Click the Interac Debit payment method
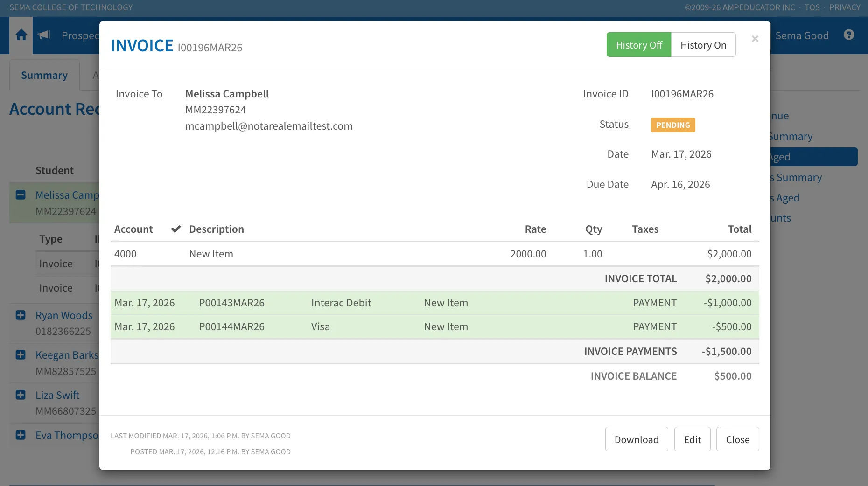868x486 pixels. 341,303
